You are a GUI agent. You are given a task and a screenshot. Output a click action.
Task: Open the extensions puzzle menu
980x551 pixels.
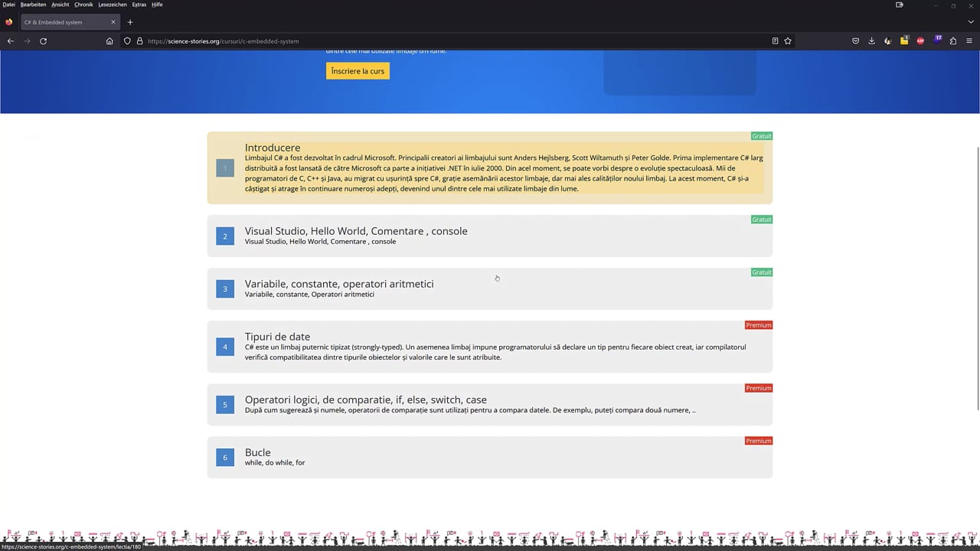coord(953,41)
